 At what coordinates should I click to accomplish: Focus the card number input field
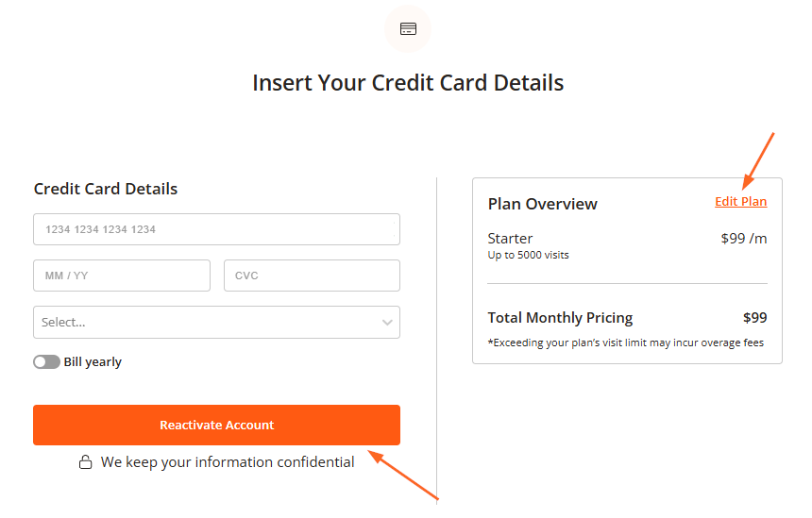point(216,229)
